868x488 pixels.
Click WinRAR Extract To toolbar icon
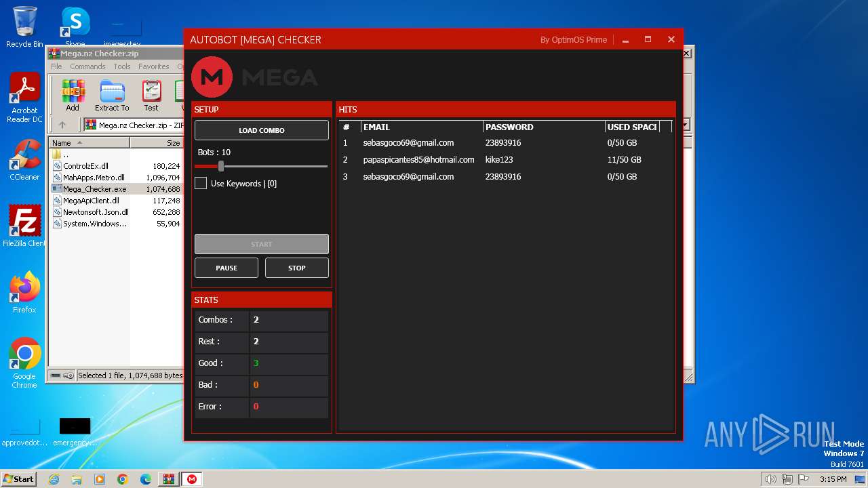112,96
